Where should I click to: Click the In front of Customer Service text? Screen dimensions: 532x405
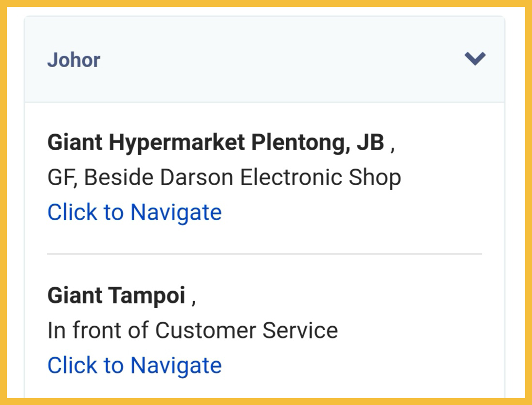[192, 331]
